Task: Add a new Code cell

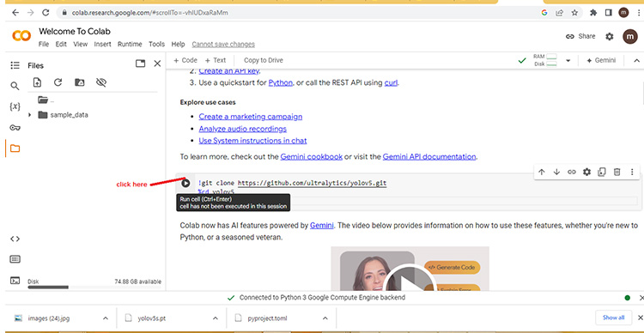Action: [x=185, y=60]
